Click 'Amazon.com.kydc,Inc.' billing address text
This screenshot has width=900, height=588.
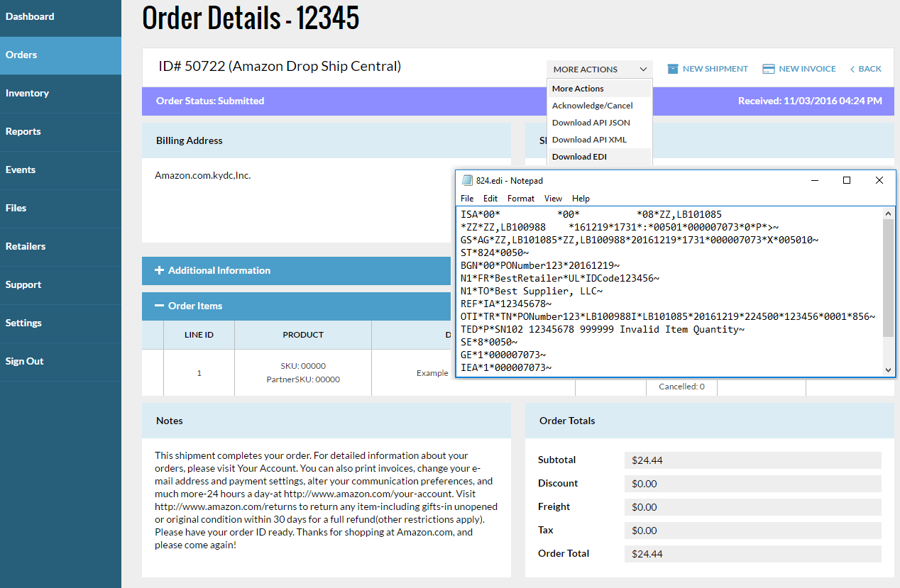tap(203, 175)
